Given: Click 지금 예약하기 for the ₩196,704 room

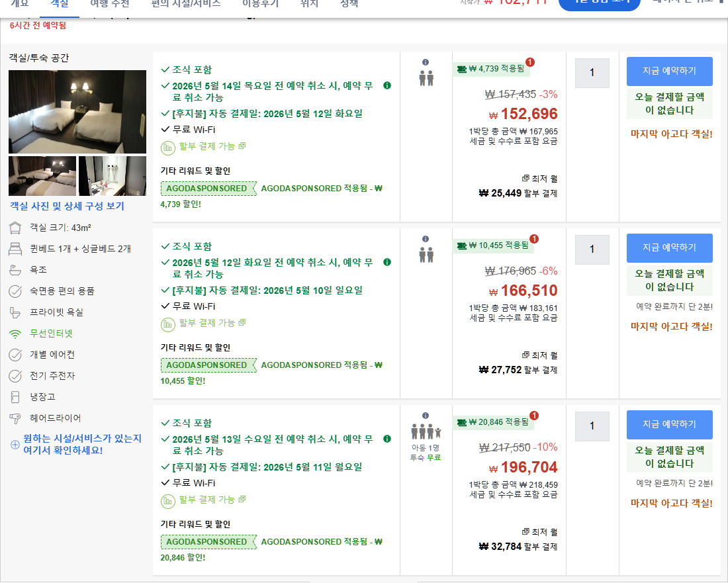Looking at the screenshot, I should point(670,425).
